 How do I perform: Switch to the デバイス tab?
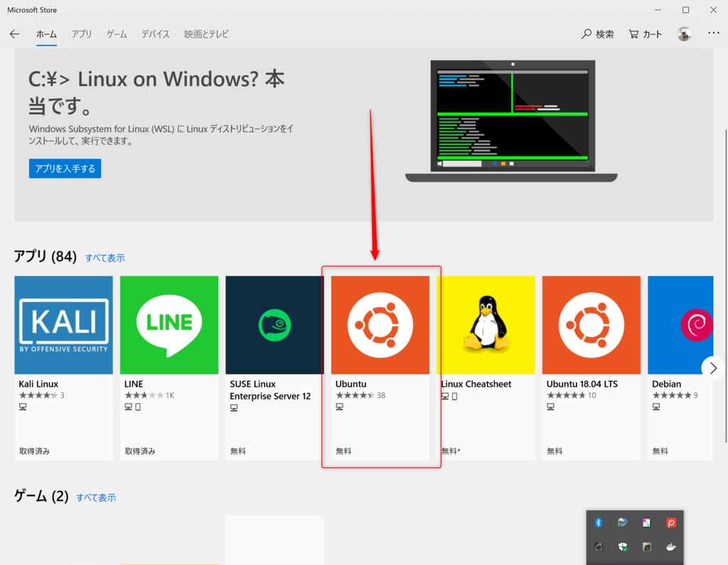pyautogui.click(x=156, y=34)
